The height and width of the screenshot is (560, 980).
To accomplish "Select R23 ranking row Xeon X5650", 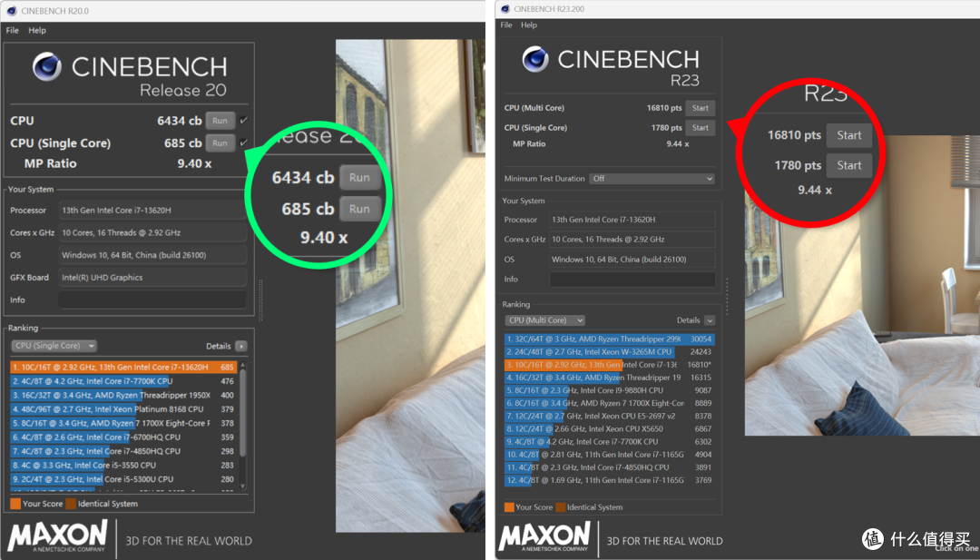I will point(610,428).
